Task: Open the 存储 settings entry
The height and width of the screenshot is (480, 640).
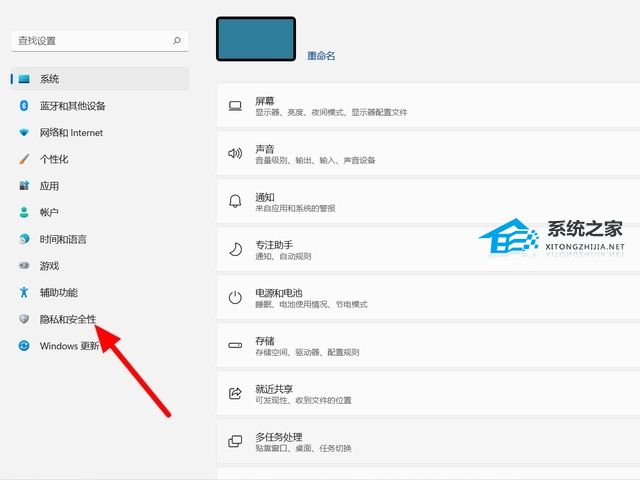Action: (x=429, y=345)
